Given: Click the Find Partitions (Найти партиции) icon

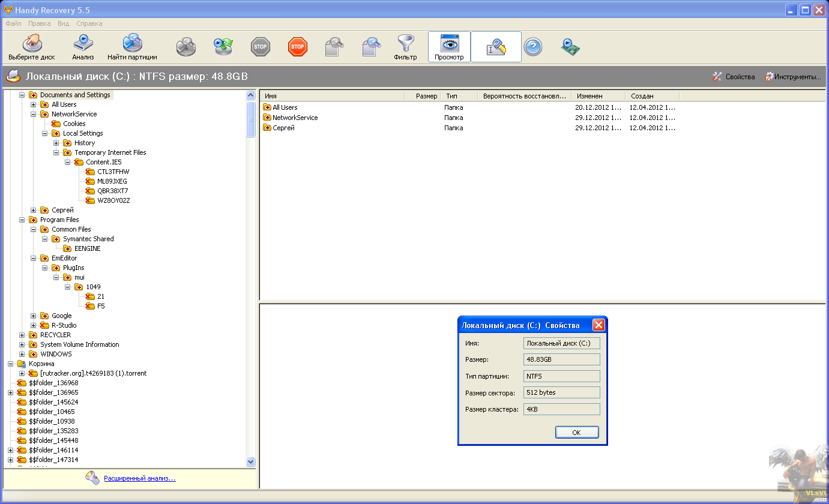Looking at the screenshot, I should (132, 47).
